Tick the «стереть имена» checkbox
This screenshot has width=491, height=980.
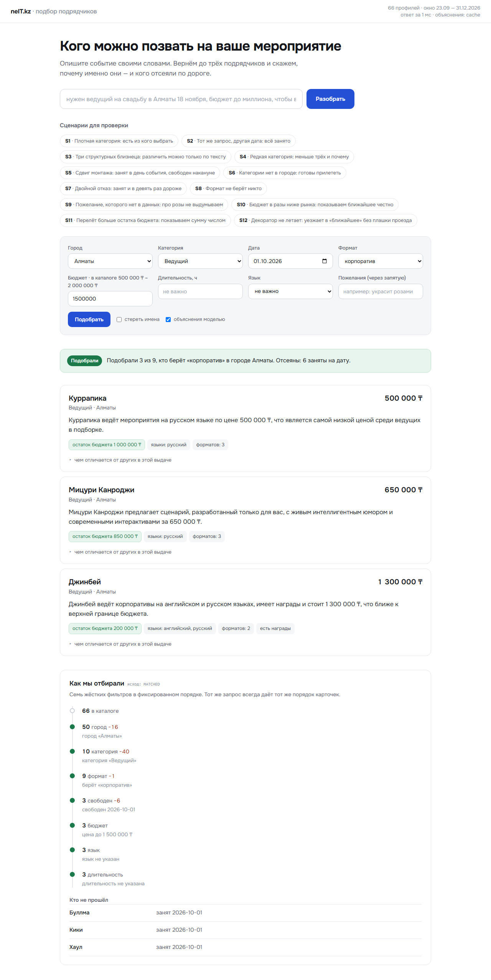(x=119, y=319)
